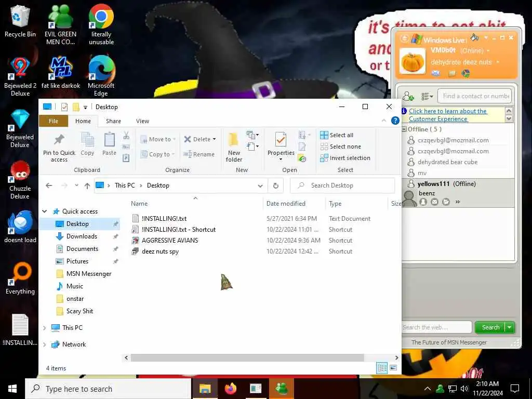Switch to details view in Explorer status bar
Image resolution: width=532 pixels, height=399 pixels.
point(382,368)
